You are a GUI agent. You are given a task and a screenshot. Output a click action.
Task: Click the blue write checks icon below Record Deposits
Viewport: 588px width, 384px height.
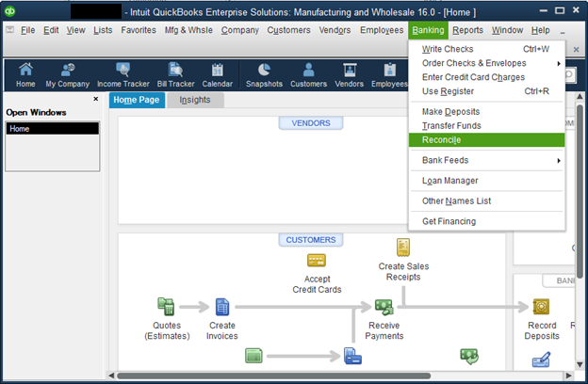[541, 360]
